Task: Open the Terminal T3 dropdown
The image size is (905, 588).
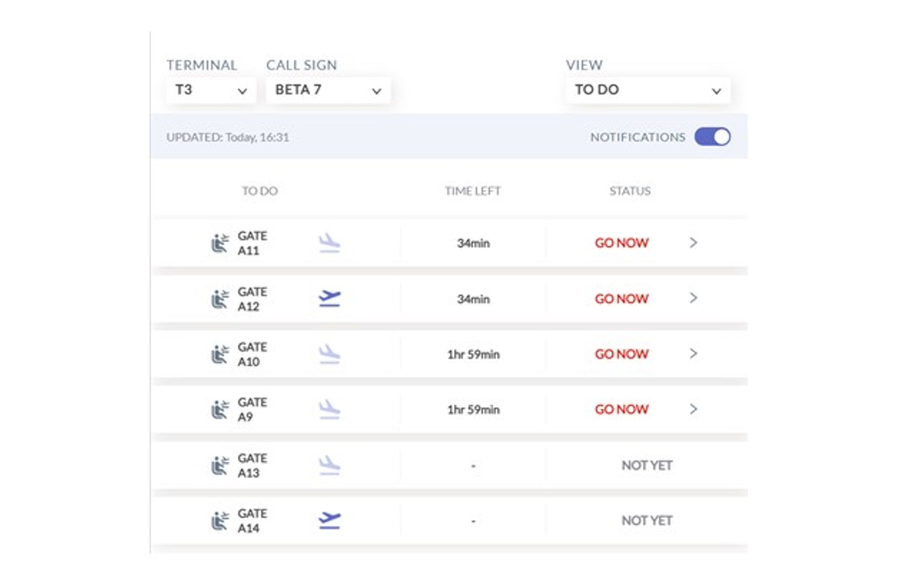Action: [211, 90]
